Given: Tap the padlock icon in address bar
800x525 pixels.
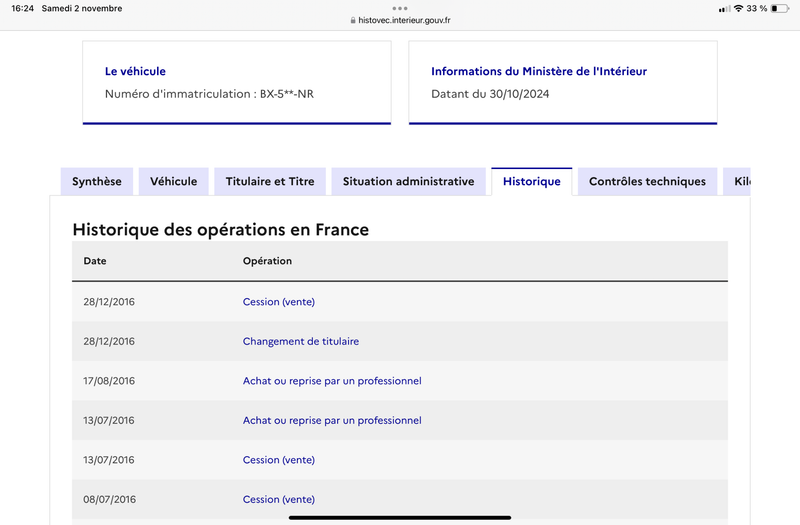Looking at the screenshot, I should point(353,20).
